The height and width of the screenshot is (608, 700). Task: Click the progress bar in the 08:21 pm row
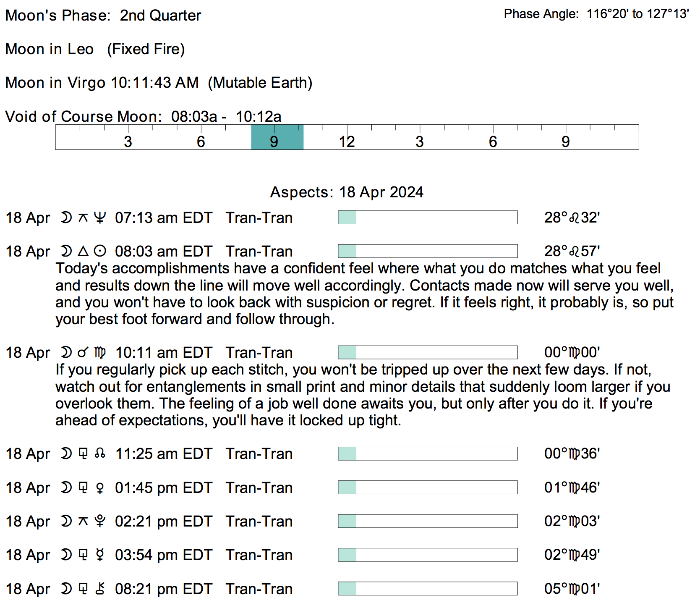click(428, 589)
